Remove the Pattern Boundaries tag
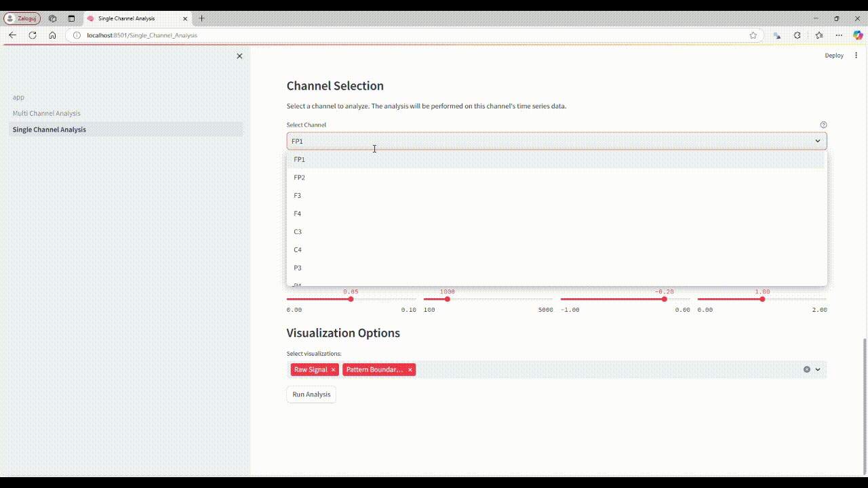 click(x=410, y=370)
